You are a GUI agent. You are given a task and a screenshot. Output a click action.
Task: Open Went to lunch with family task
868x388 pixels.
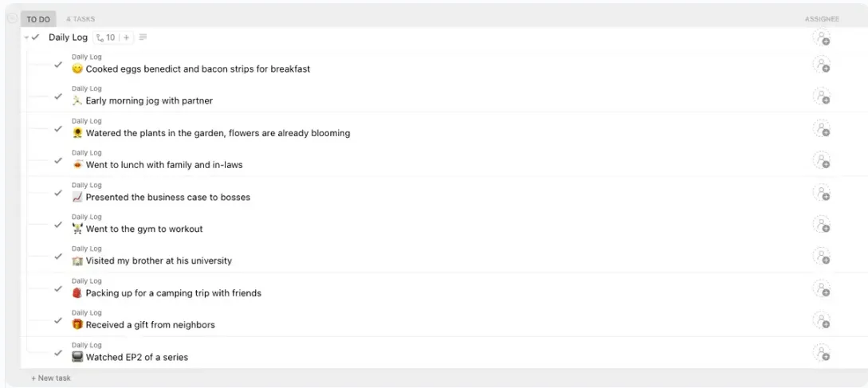pos(164,165)
